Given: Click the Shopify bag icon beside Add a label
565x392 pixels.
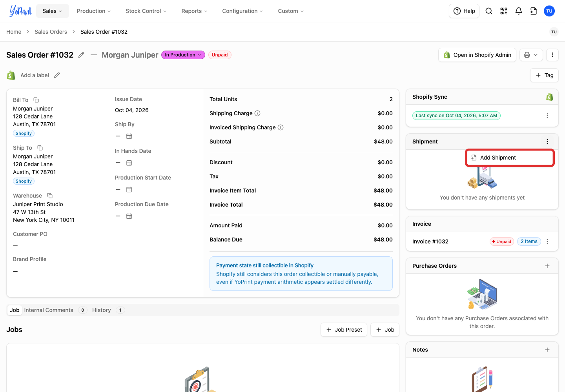Looking at the screenshot, I should pos(11,75).
